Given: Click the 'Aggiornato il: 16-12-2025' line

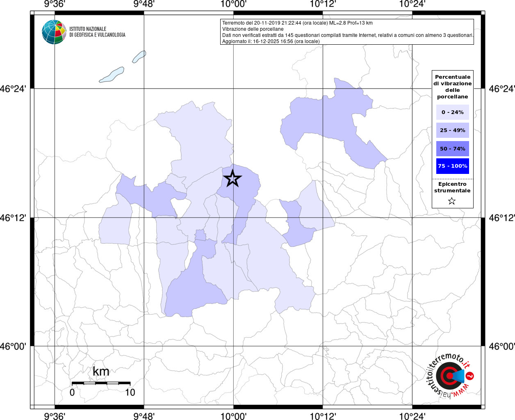Looking at the screenshot, I should pos(271,41).
